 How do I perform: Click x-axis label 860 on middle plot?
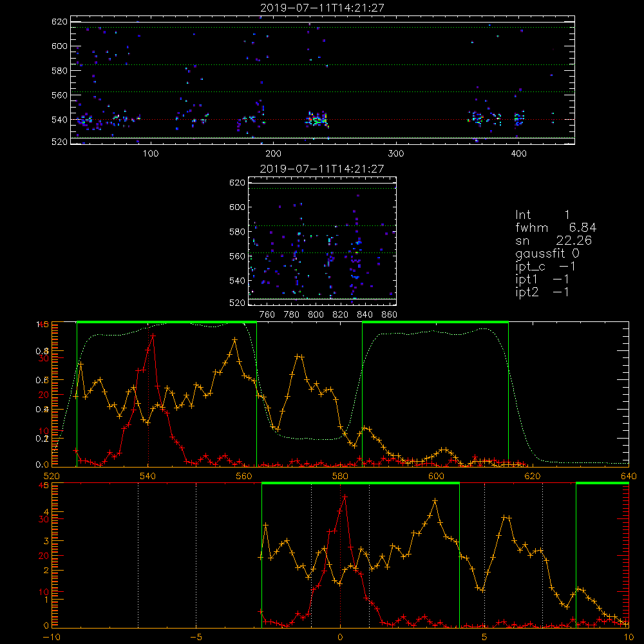coord(390,315)
